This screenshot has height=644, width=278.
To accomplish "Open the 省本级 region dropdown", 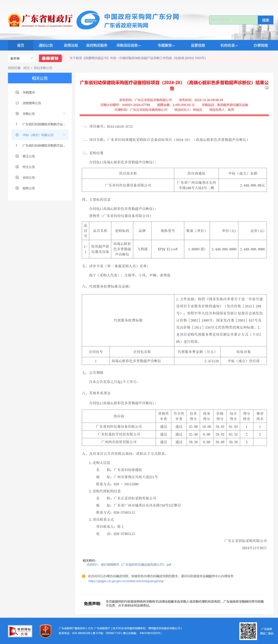I will (21, 58).
